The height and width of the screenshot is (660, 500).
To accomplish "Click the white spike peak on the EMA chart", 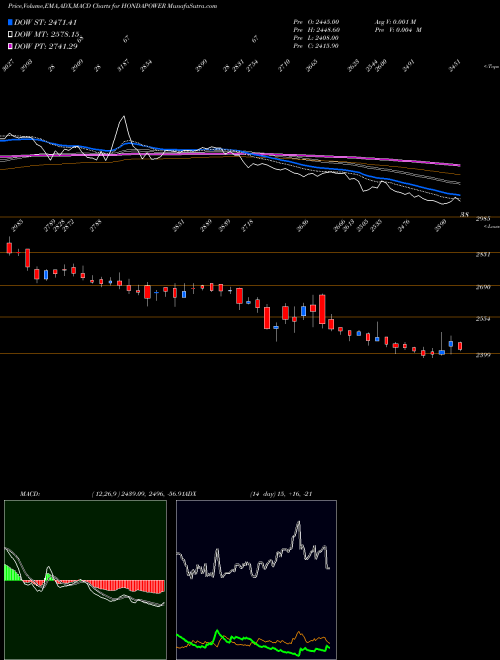I will (x=123, y=117).
